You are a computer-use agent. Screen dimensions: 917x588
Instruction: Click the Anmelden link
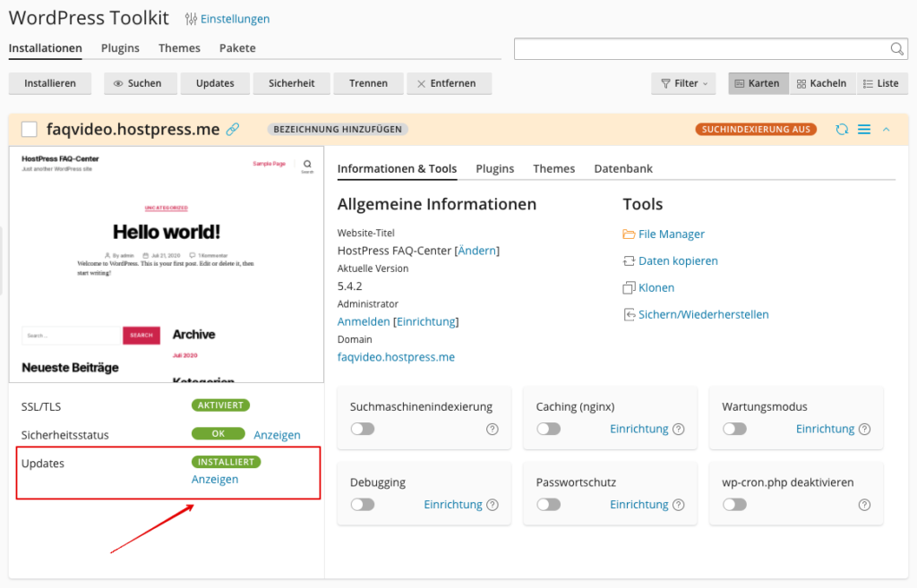coord(364,321)
